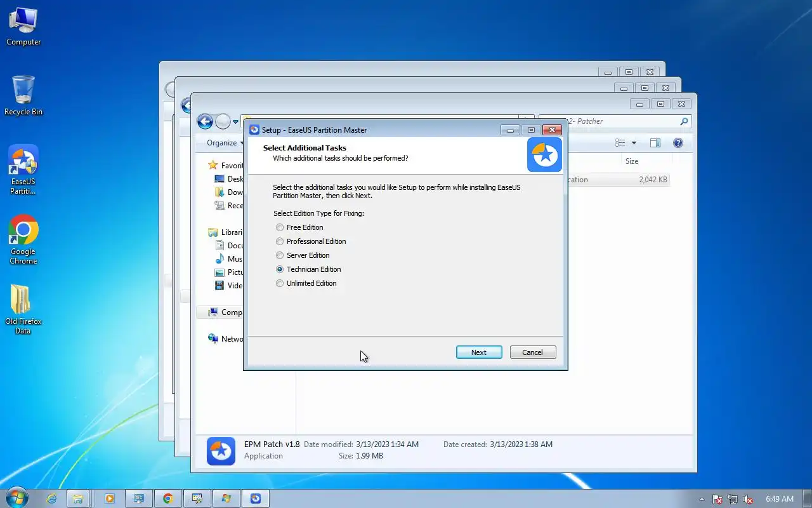Open Chrome from the taskbar
This screenshot has width=812, height=508.
click(x=167, y=498)
